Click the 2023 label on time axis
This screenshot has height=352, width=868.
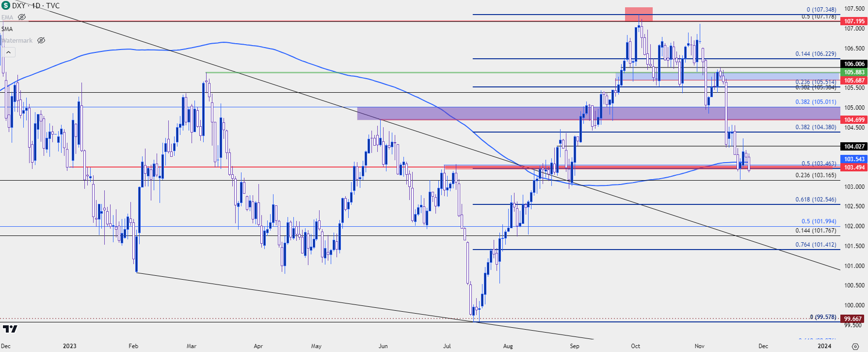point(69,346)
